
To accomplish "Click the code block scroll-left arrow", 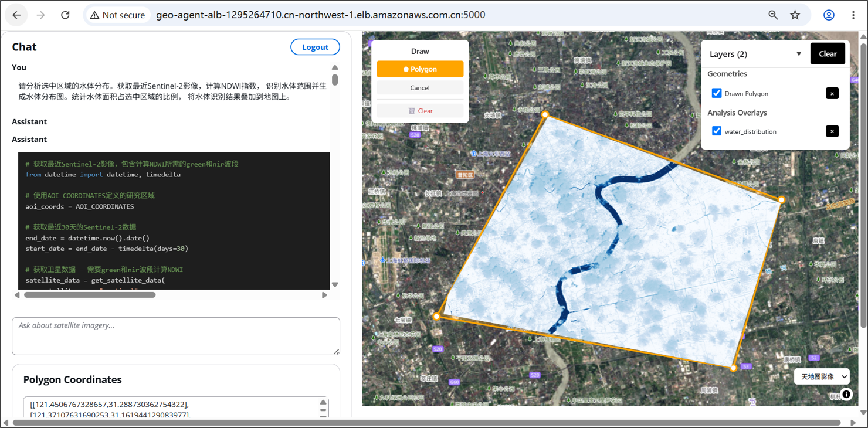I will (x=17, y=295).
